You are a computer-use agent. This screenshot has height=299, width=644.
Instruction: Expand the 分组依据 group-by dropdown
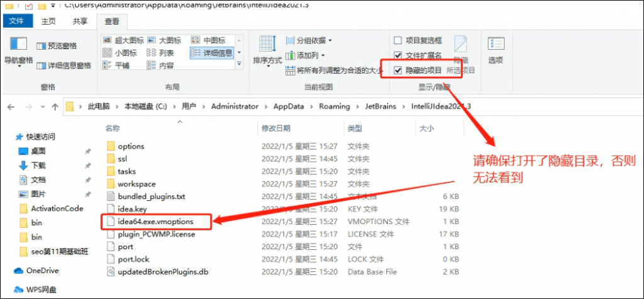coord(309,41)
